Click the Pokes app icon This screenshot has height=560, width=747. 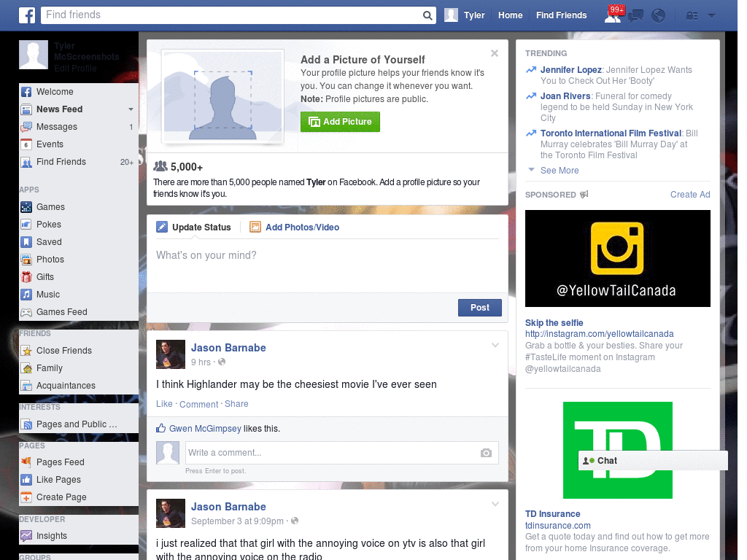[26, 225]
